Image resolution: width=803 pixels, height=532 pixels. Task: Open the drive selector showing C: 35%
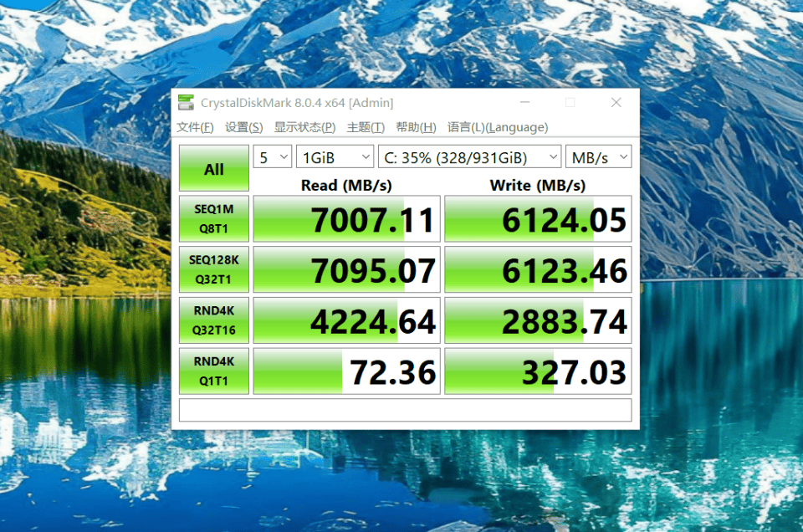click(469, 156)
